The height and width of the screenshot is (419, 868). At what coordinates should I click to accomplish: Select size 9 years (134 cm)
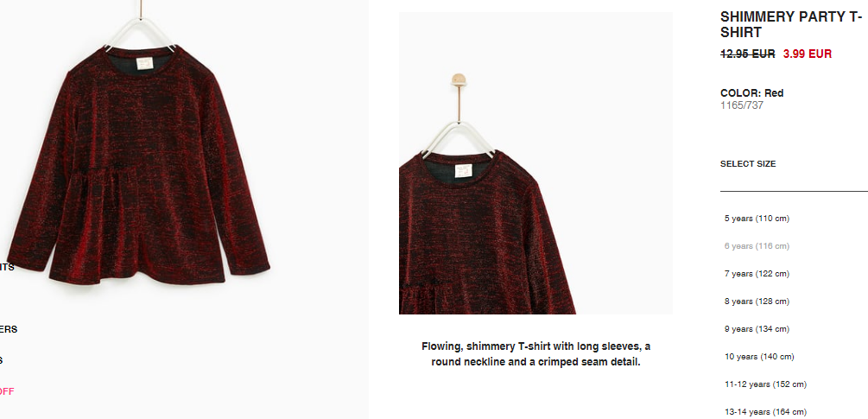757,329
